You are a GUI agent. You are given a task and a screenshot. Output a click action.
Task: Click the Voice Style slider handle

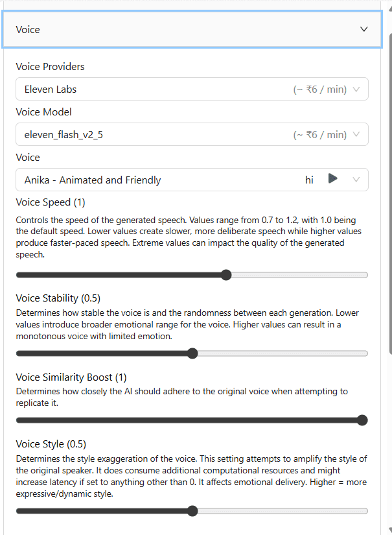point(192,511)
